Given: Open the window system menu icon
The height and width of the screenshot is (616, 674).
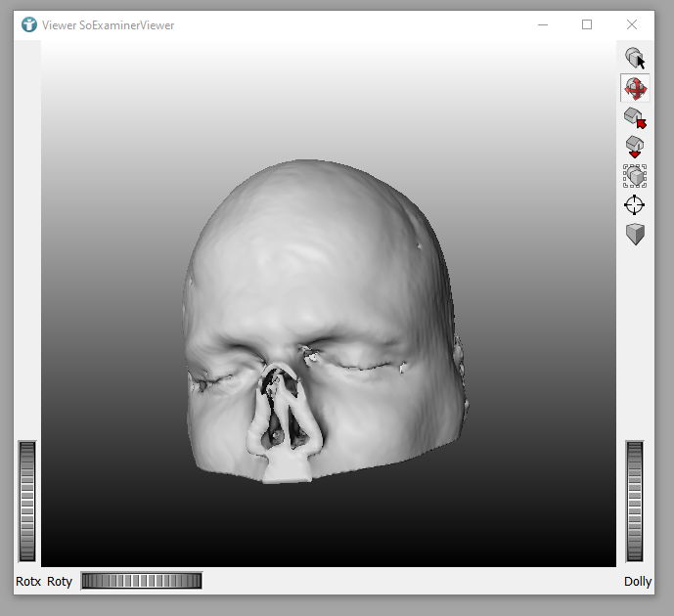Looking at the screenshot, I should click(28, 24).
